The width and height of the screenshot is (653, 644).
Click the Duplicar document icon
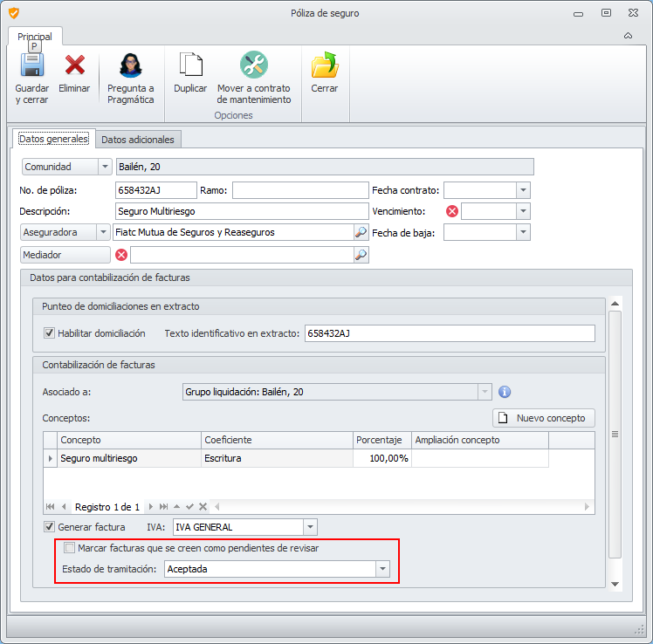click(x=190, y=65)
